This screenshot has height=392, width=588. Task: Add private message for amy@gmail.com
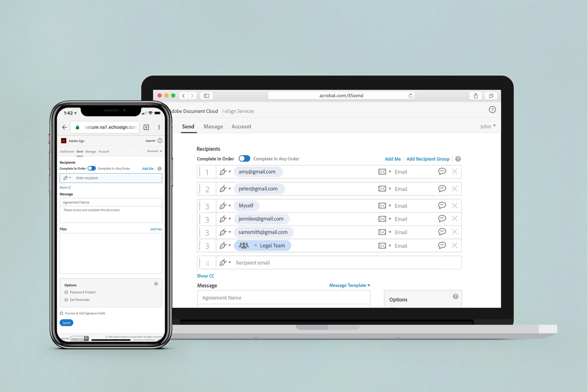pyautogui.click(x=442, y=172)
